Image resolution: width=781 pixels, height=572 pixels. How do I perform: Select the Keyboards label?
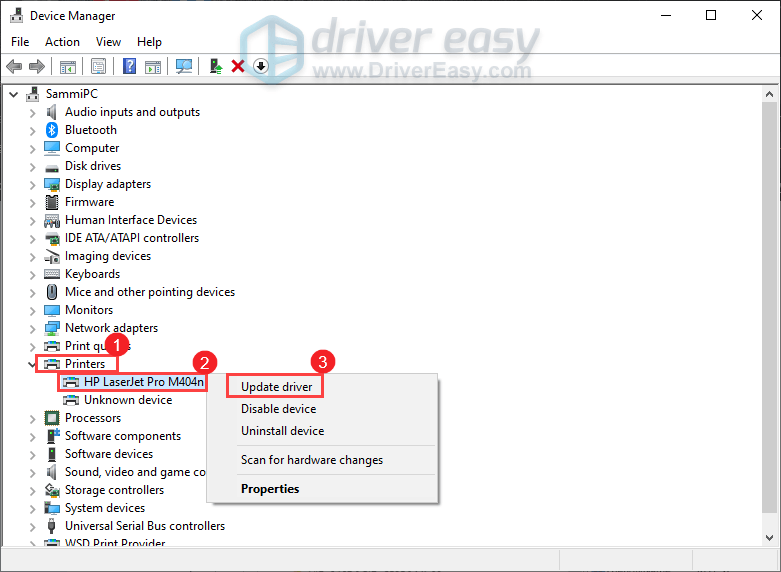93,274
